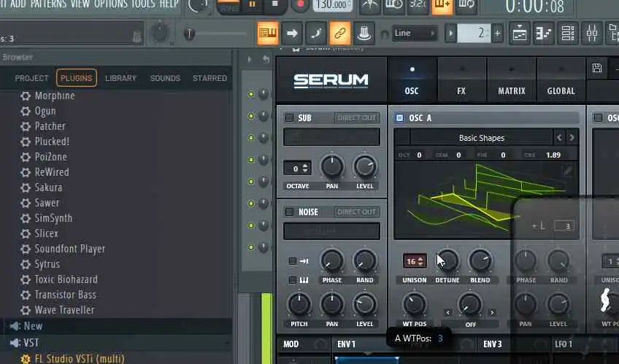Toggle the recording countdown icon
The width and height of the screenshot is (619, 364).
click(418, 6)
